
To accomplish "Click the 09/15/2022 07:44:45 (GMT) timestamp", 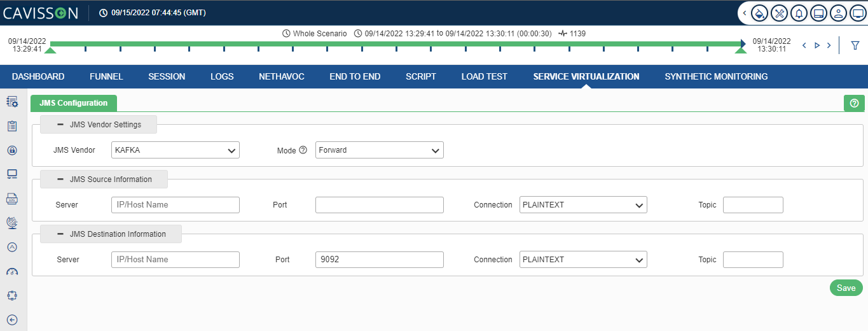I will 158,13.
